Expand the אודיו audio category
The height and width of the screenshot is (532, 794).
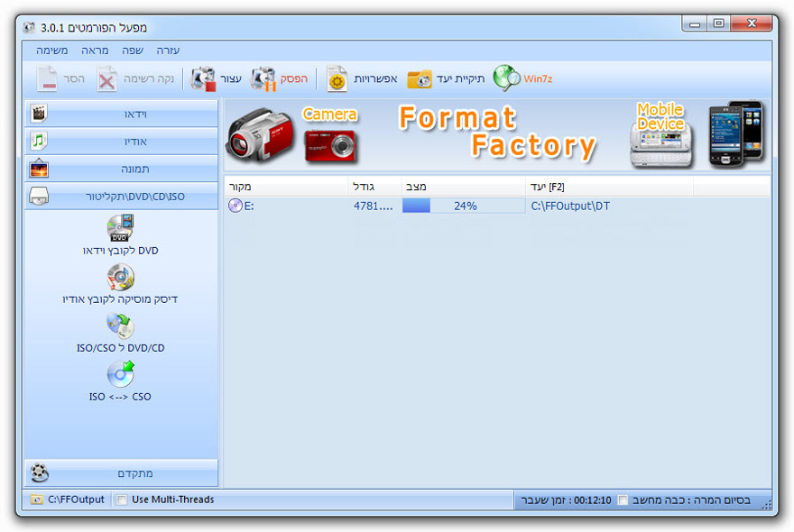point(121,142)
